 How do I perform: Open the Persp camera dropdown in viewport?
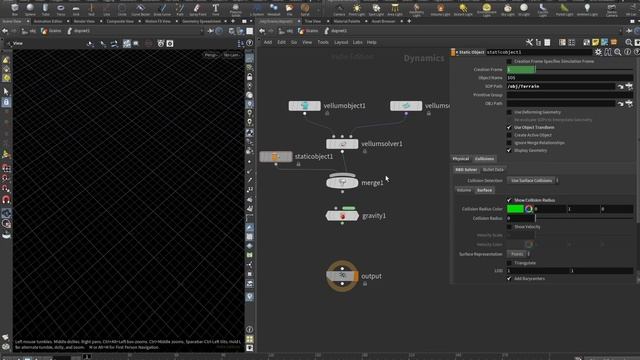[x=211, y=55]
